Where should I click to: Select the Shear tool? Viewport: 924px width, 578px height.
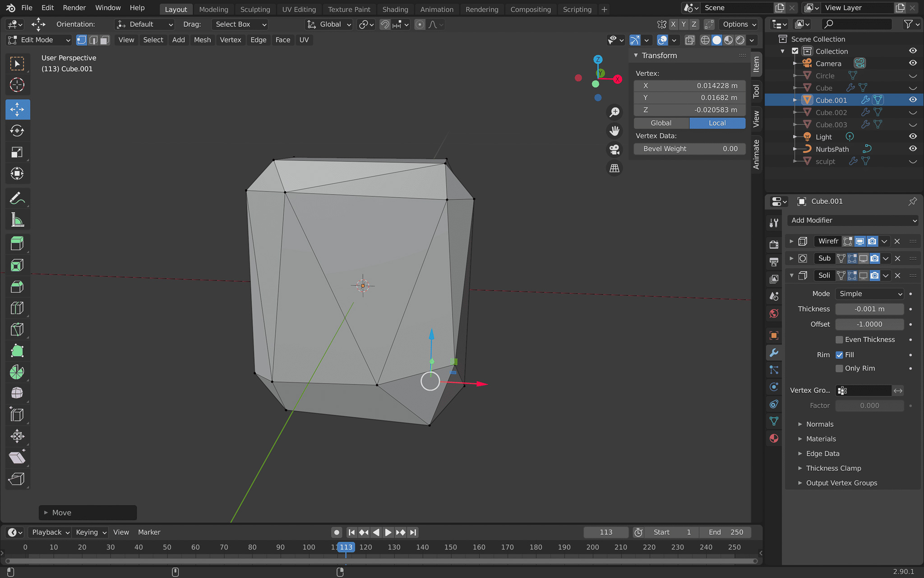tap(17, 457)
